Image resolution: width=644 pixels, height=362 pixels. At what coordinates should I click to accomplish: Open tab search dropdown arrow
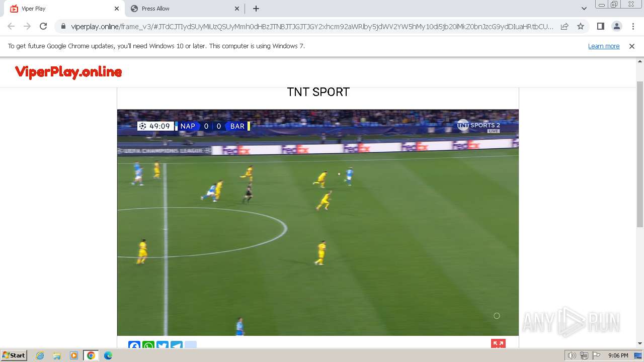584,9
